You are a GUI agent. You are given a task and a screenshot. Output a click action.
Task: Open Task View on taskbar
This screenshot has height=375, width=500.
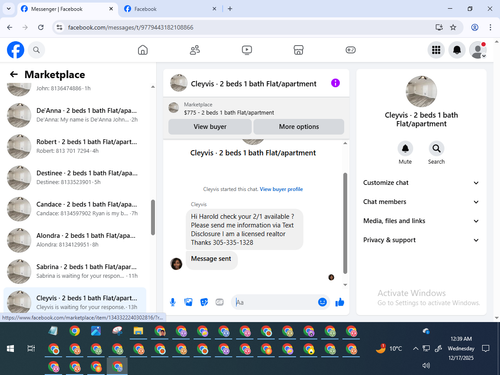pyautogui.click(x=31, y=349)
